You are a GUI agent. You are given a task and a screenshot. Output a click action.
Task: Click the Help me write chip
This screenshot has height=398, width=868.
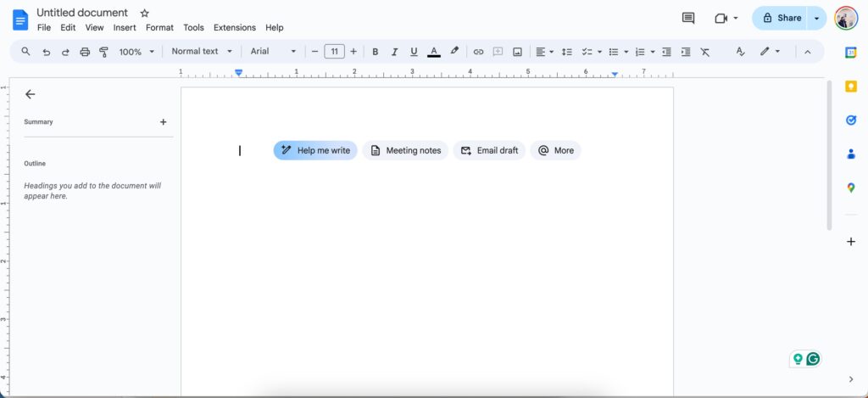click(315, 150)
